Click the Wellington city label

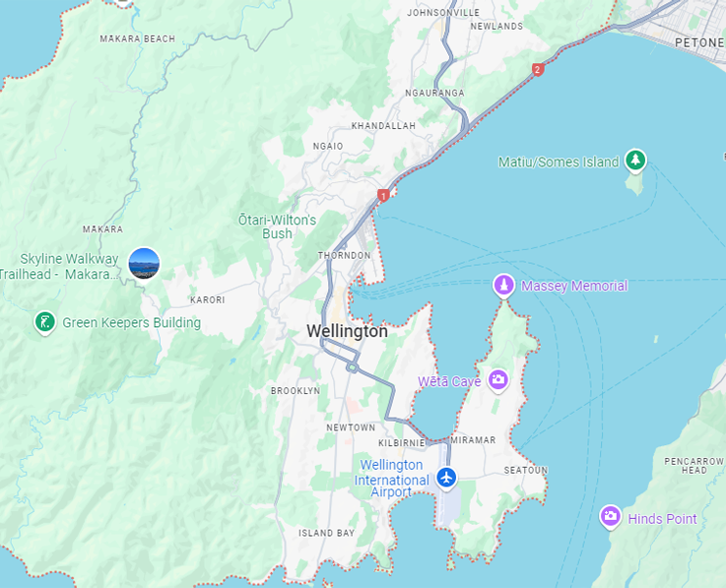click(348, 331)
